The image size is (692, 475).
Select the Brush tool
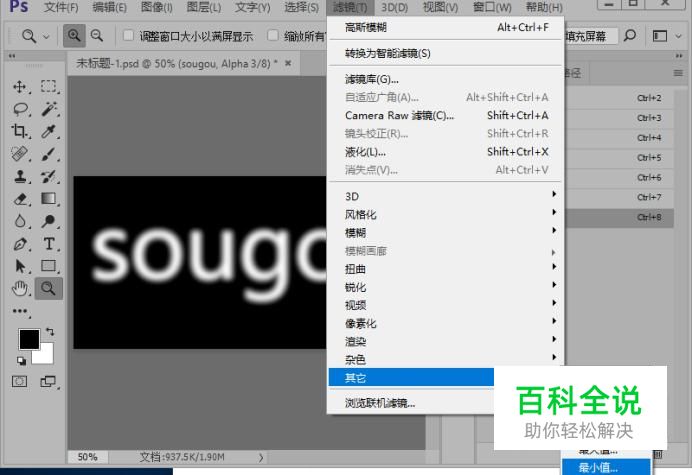(x=49, y=154)
